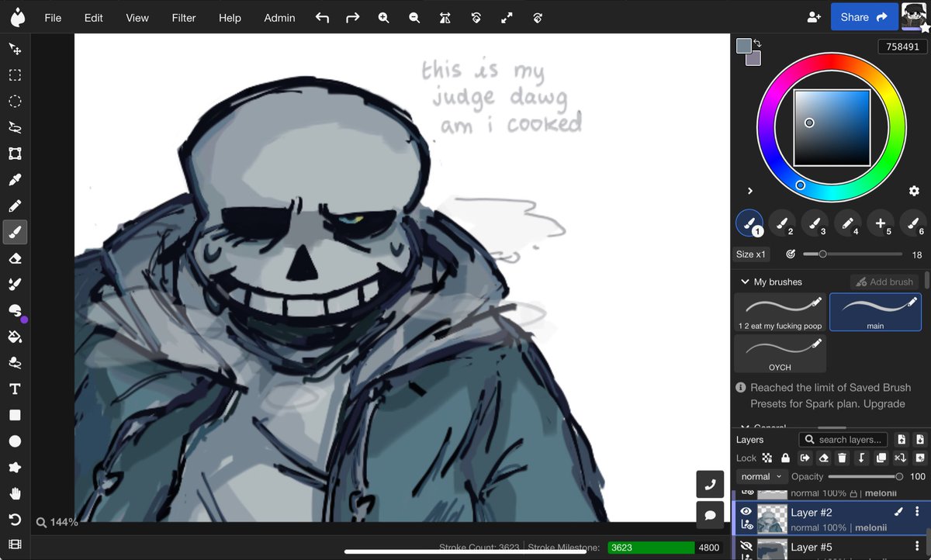Open Layer #5 three-dot options menu

click(917, 547)
